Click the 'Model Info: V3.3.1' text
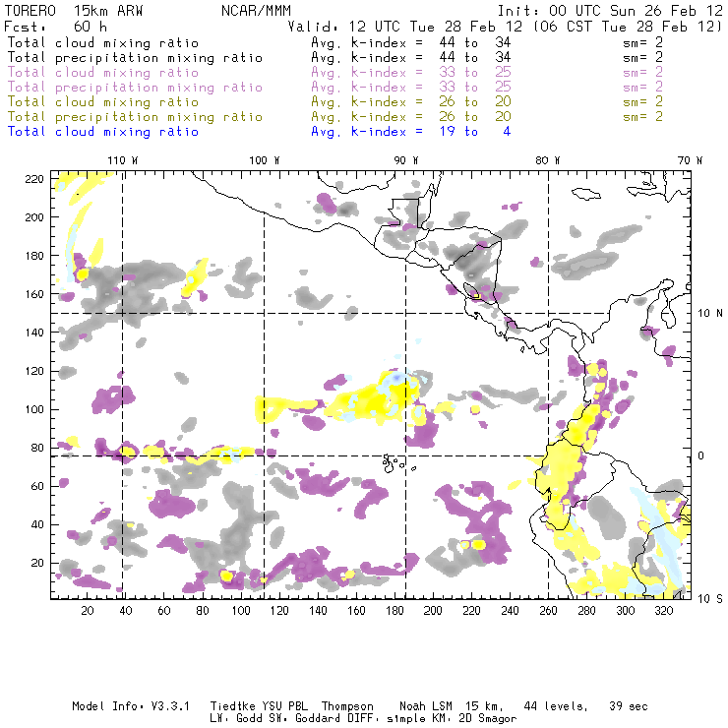The height and width of the screenshot is (728, 728). [x=131, y=706]
